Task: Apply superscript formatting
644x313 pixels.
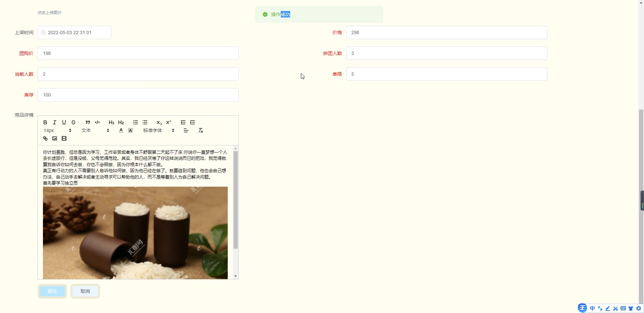Action: pyautogui.click(x=169, y=122)
